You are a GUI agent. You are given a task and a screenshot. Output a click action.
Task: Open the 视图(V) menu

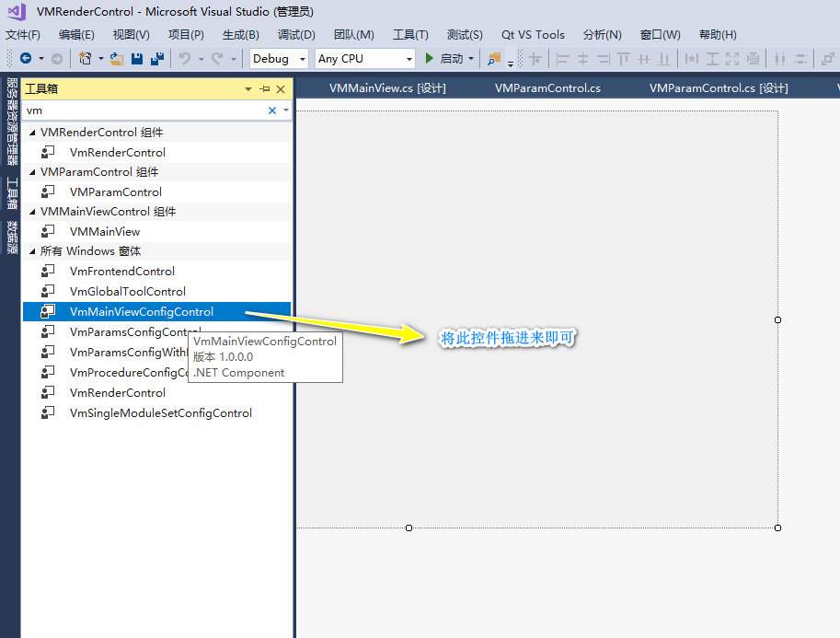(132, 35)
